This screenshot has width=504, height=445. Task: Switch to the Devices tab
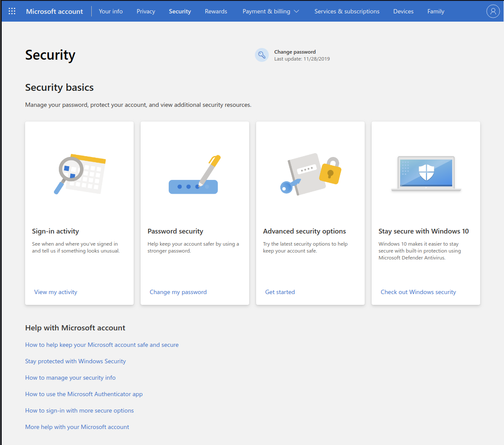pos(403,11)
